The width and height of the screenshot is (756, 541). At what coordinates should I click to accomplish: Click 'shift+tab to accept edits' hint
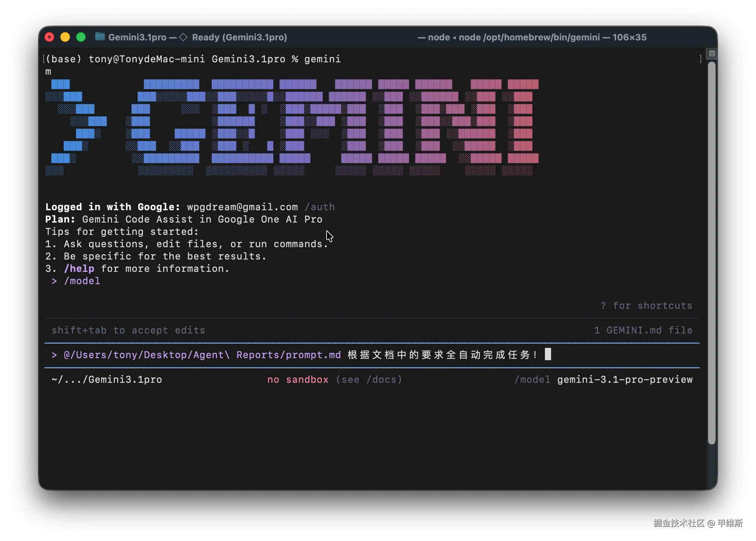coord(128,330)
